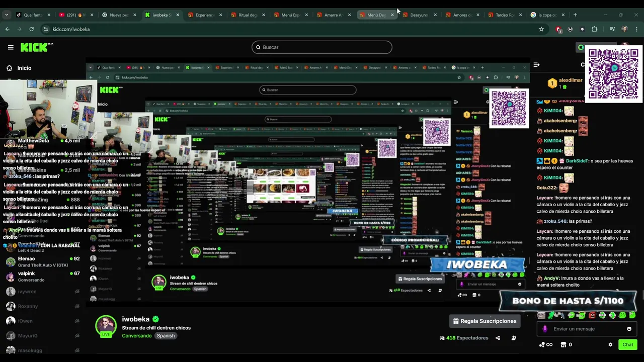The height and width of the screenshot is (362, 644).
Task: Open iOwen channel in the sidebar
Action: click(43, 321)
